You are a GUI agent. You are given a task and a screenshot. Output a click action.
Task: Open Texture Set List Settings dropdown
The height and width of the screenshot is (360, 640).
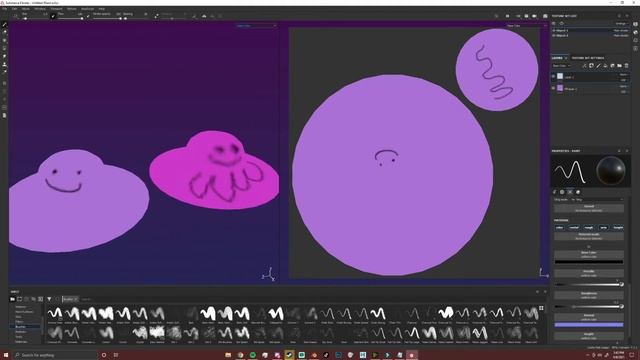click(622, 24)
